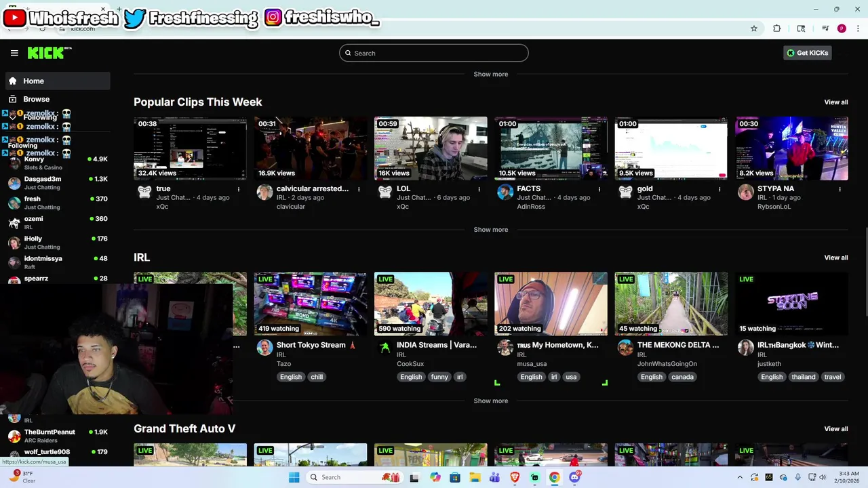This screenshot has height=488, width=868.
Task: Open Browse in the sidebar
Action: (58, 99)
